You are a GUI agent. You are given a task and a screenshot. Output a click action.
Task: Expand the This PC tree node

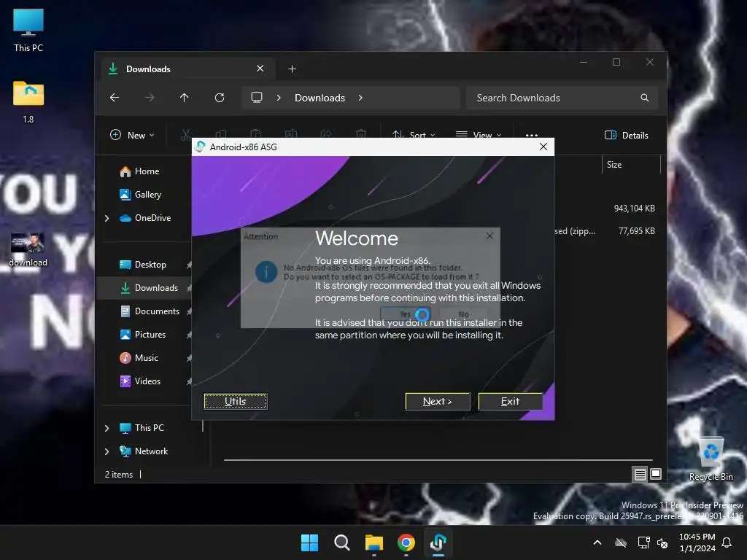(107, 428)
